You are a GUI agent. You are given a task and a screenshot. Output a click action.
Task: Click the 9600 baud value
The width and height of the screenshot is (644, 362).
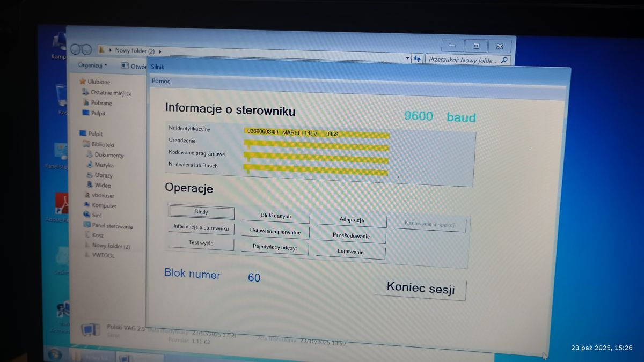[x=440, y=116]
